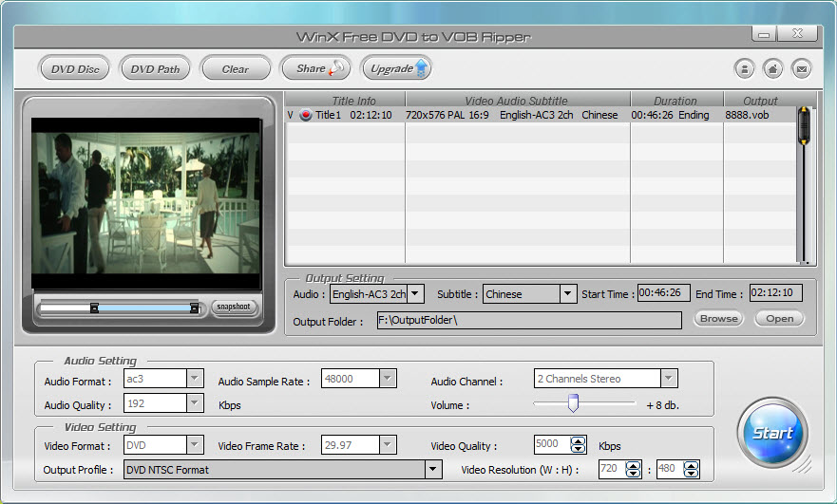The height and width of the screenshot is (504, 837).
Task: Click the Video Quality value field
Action: pos(551,445)
